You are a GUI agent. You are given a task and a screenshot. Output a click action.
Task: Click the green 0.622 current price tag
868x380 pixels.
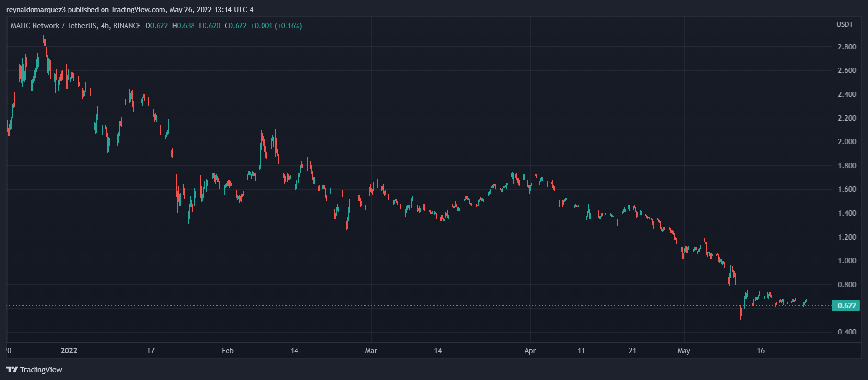tap(846, 306)
